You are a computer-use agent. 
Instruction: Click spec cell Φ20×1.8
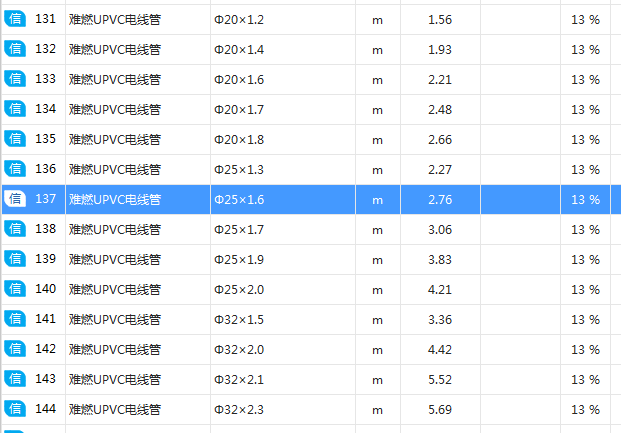(283, 139)
